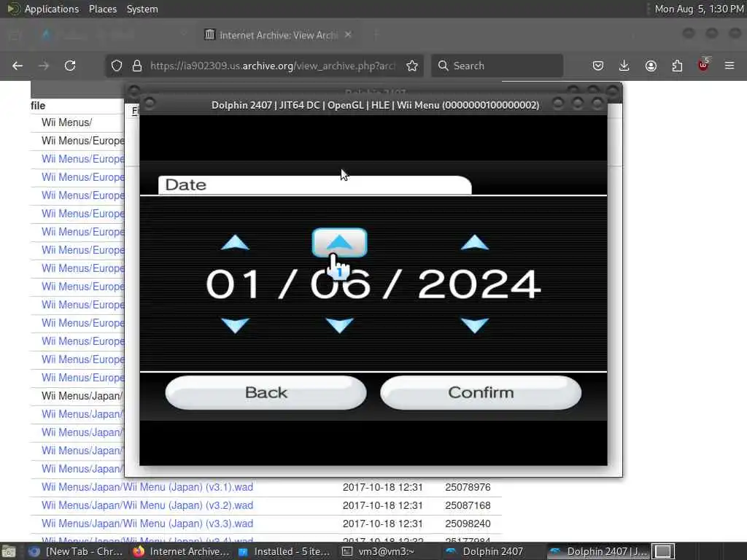Screen dimensions: 747x560
Task: Click the search magnifier icon in Firefox
Action: [x=443, y=66]
